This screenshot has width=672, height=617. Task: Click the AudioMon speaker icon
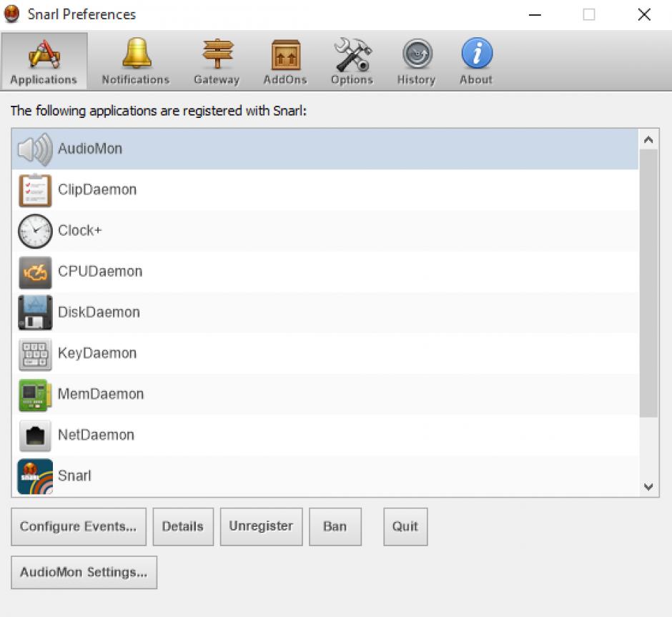[x=35, y=149]
